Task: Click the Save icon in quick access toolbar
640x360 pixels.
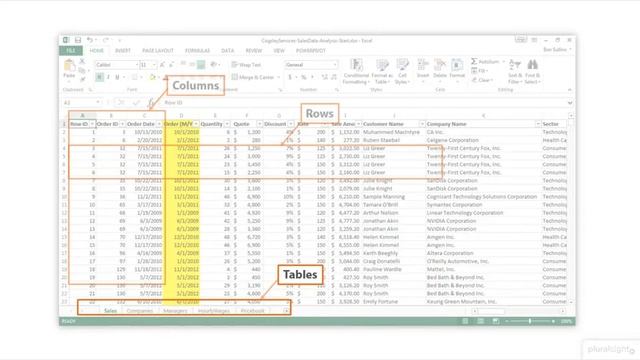Action: [78, 40]
